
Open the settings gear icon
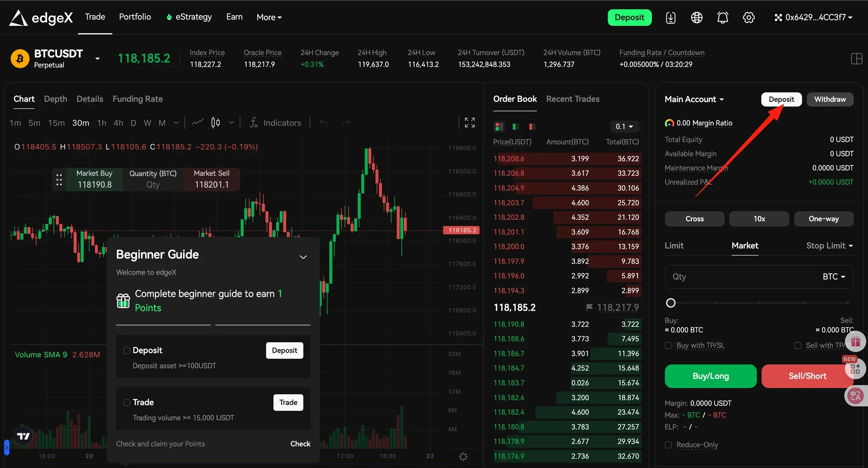749,17
